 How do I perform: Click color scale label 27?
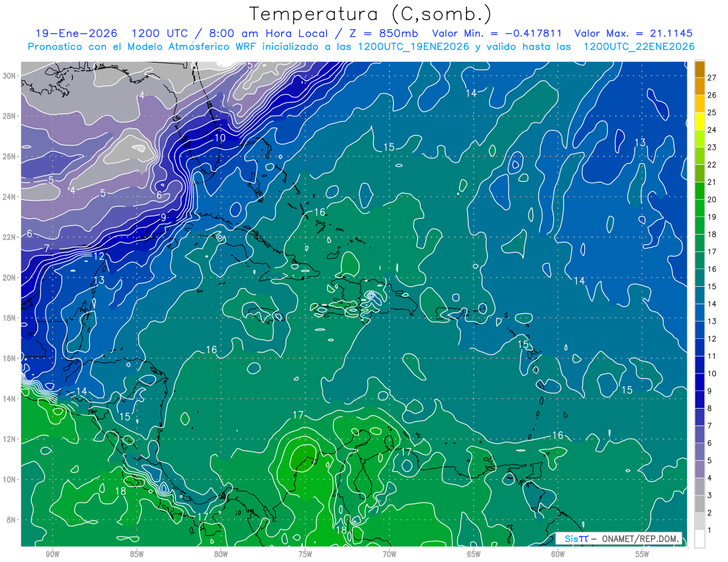(x=712, y=77)
